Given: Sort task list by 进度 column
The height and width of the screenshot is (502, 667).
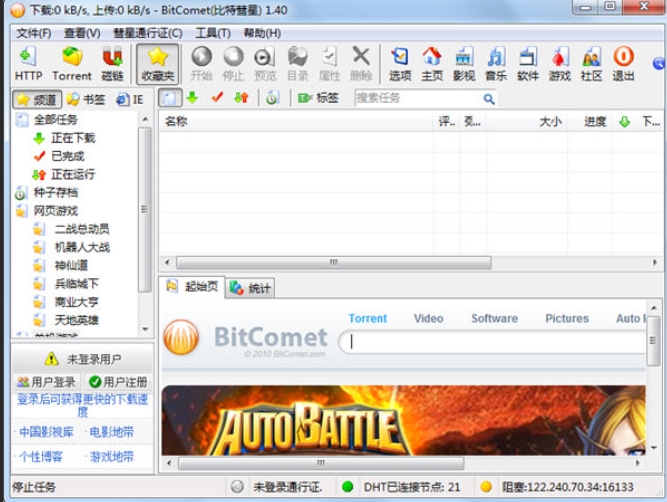Looking at the screenshot, I should (590, 122).
